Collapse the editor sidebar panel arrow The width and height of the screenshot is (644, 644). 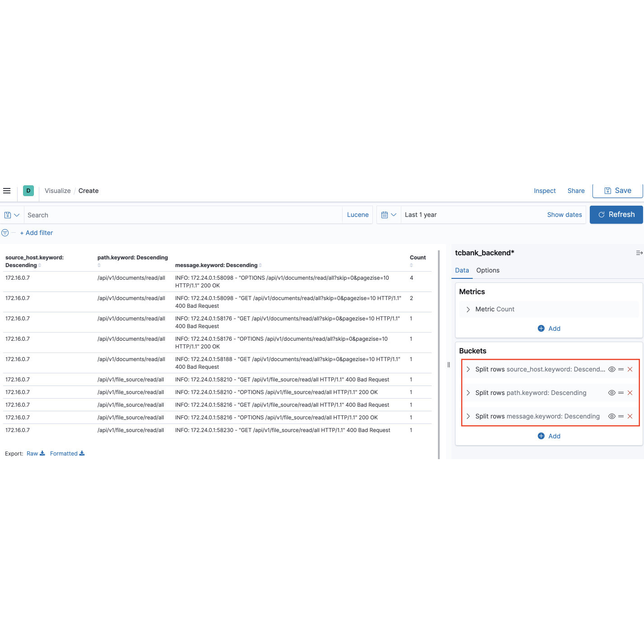click(639, 253)
